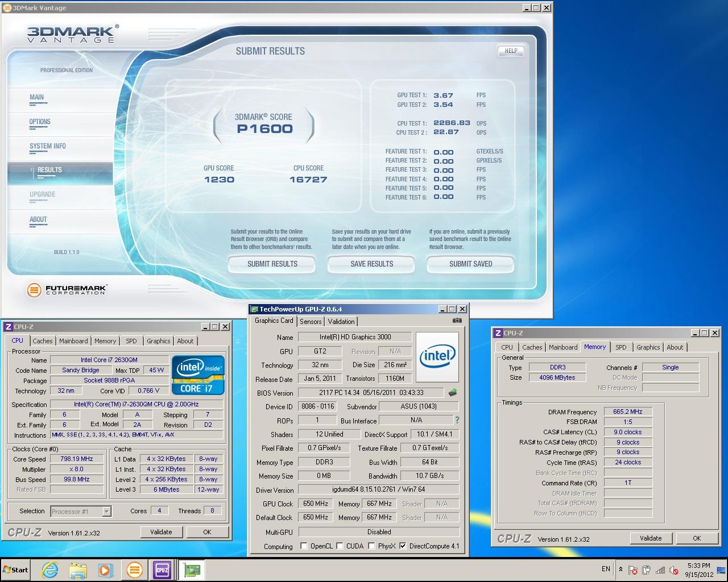Switch to CPU-Z taskbar icon
Image resolution: width=728 pixels, height=582 pixels.
pos(162,570)
